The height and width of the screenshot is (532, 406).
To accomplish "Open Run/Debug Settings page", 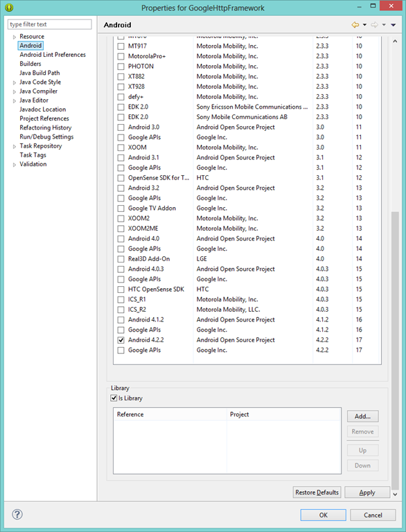I will coord(46,136).
